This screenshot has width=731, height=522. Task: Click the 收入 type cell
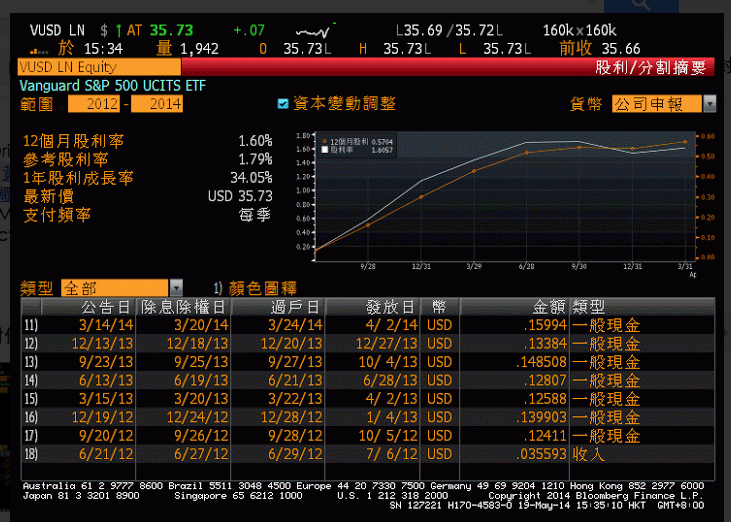click(588, 454)
